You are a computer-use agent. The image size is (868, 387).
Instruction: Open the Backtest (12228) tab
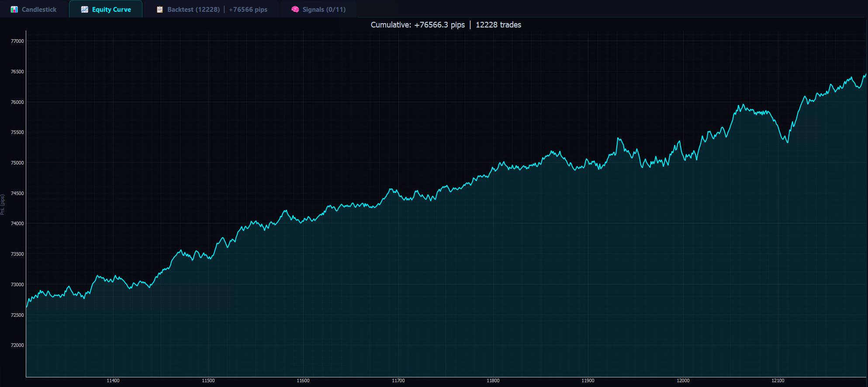click(x=193, y=9)
